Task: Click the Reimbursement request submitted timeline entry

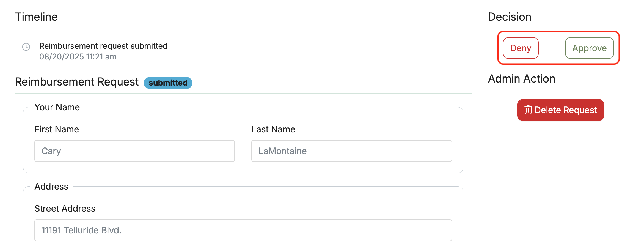Action: click(x=103, y=46)
